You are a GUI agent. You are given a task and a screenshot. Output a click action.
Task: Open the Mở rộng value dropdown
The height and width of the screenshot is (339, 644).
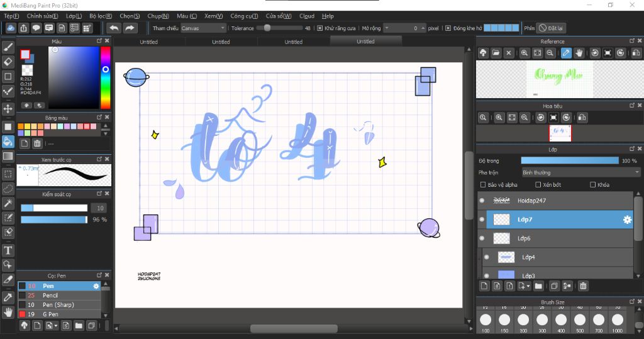pos(387,28)
